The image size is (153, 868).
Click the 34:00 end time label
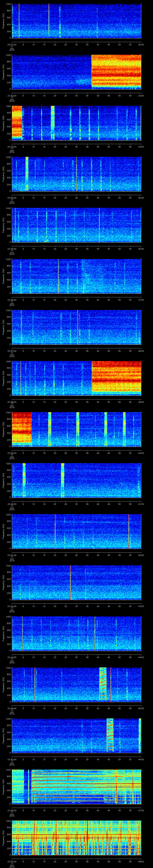coord(141,147)
